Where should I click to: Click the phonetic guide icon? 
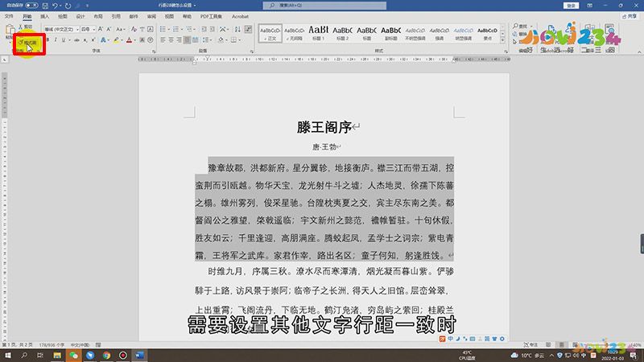click(142, 29)
